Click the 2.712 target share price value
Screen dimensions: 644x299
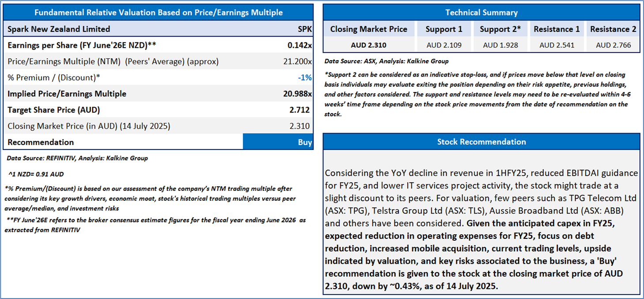tap(300, 110)
